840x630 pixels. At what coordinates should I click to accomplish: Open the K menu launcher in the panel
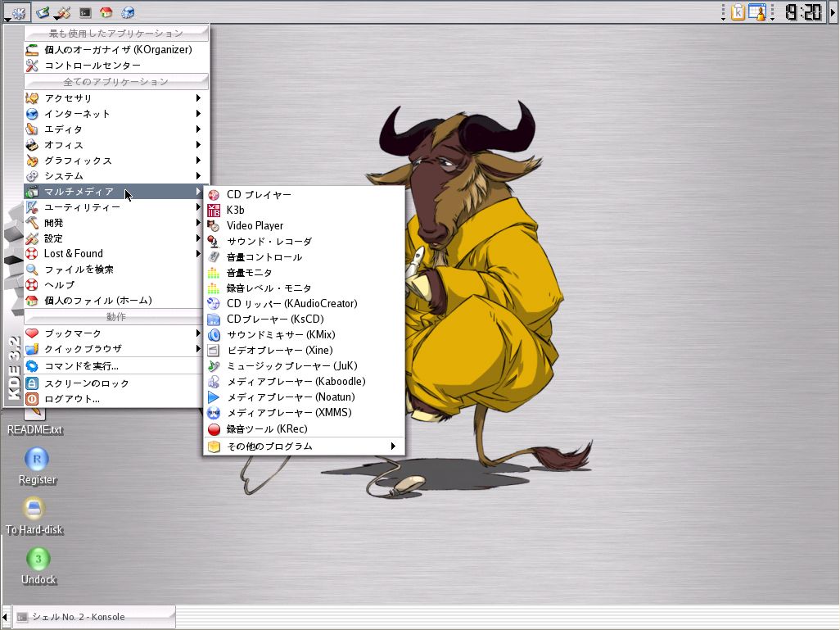click(16, 11)
